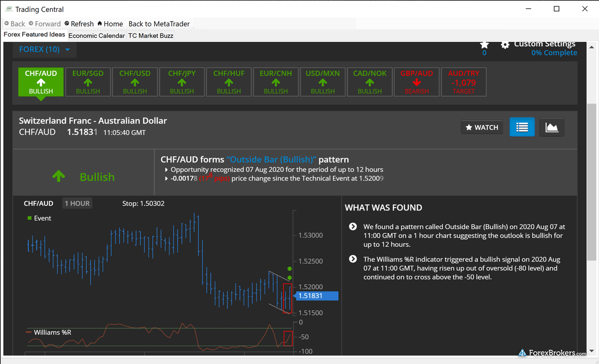Image resolution: width=599 pixels, height=364 pixels.
Task: Switch to list details view icon
Action: click(x=522, y=127)
